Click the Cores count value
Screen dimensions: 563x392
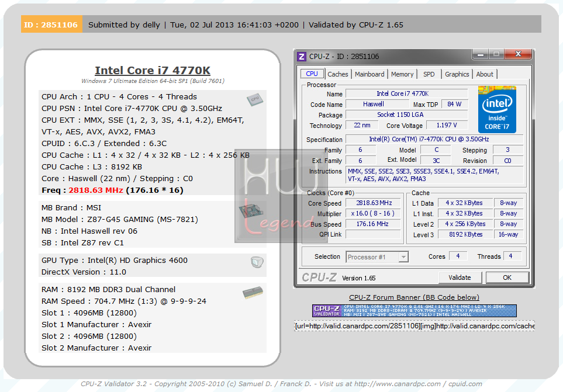click(x=458, y=256)
